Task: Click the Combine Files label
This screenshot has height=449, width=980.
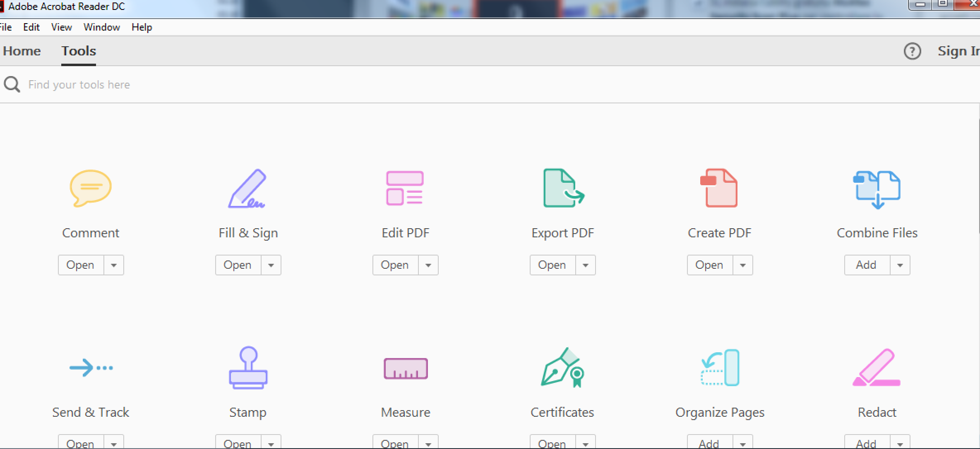Action: [x=877, y=233]
